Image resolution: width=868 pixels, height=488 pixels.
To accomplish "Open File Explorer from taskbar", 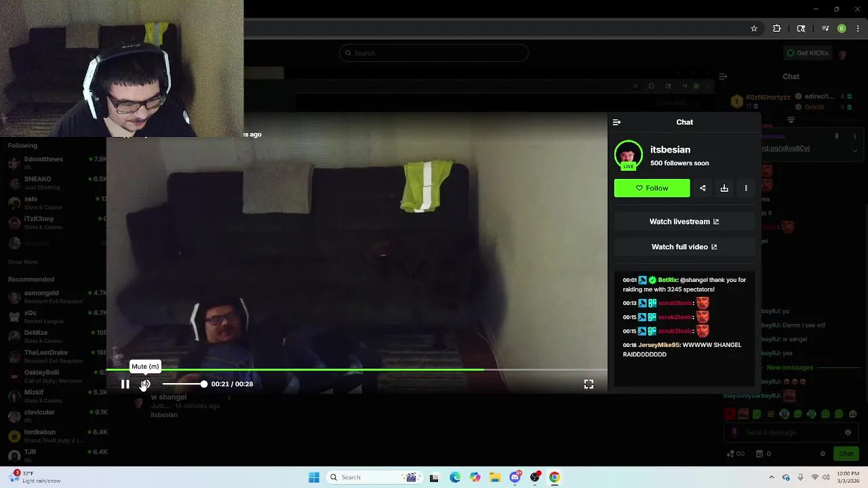I will 495,477.
